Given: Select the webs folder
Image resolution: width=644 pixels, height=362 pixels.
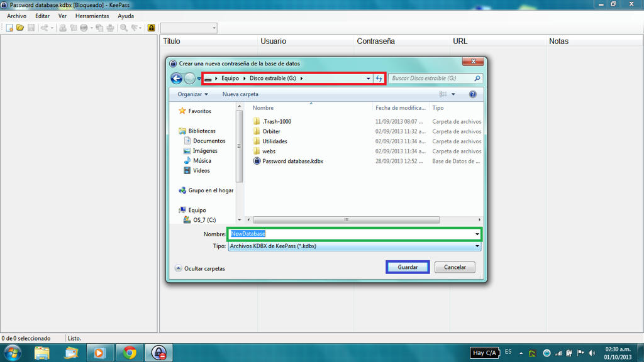Looking at the screenshot, I should coord(269,151).
